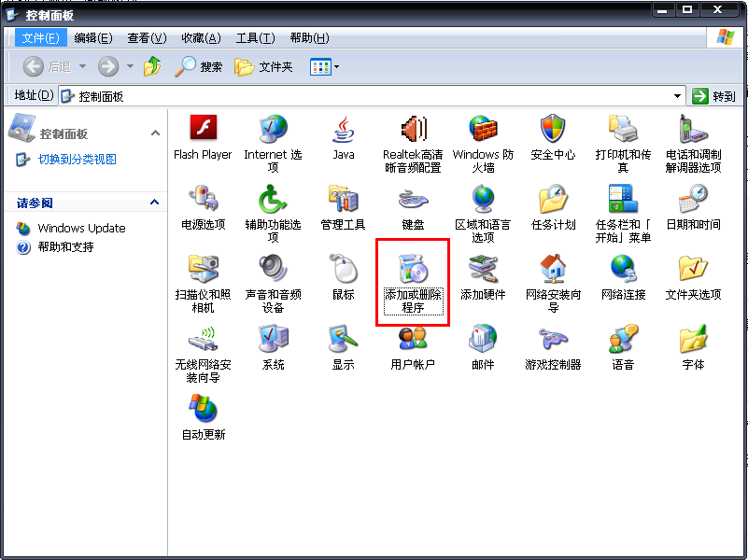Minimize the 控制面板 window

662,9
